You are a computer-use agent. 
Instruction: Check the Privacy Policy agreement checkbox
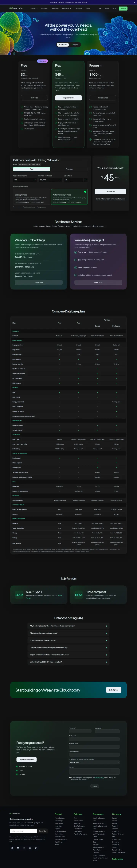(x=70, y=778)
